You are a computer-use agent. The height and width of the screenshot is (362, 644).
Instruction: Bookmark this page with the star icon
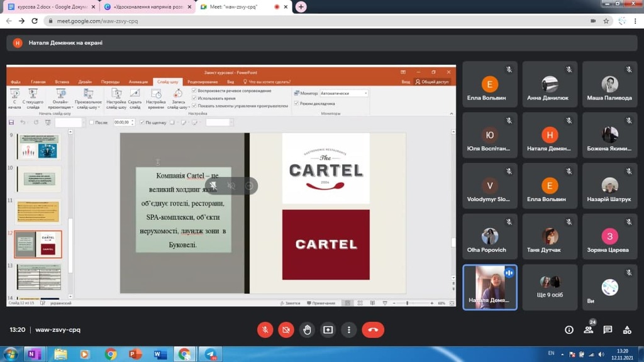click(606, 21)
